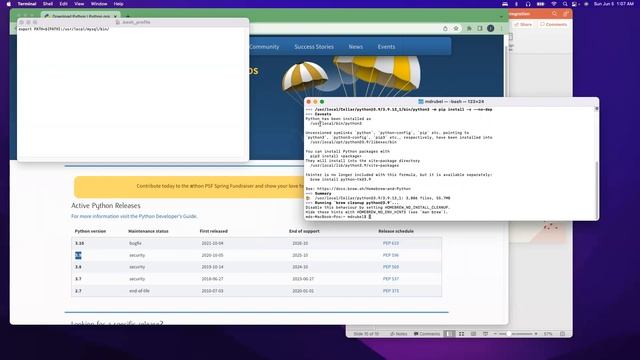
Task: Click the bugfix maintenance status cell
Action: tap(135, 243)
